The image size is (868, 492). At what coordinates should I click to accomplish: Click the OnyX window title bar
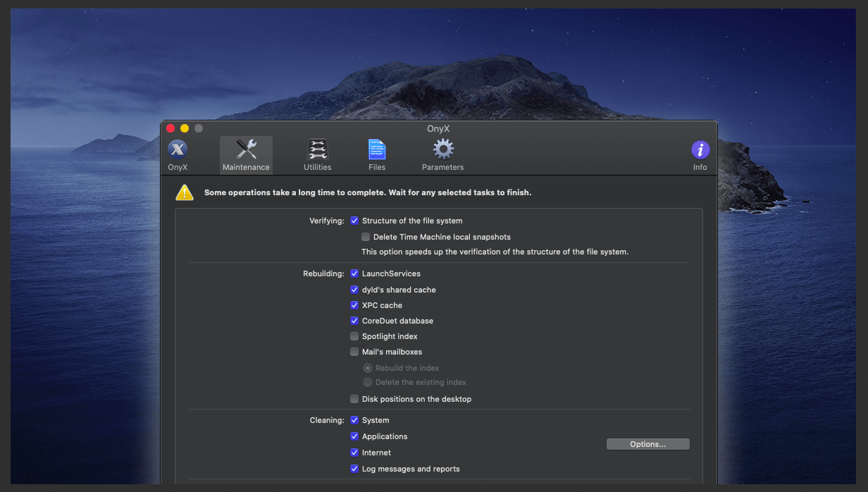438,128
